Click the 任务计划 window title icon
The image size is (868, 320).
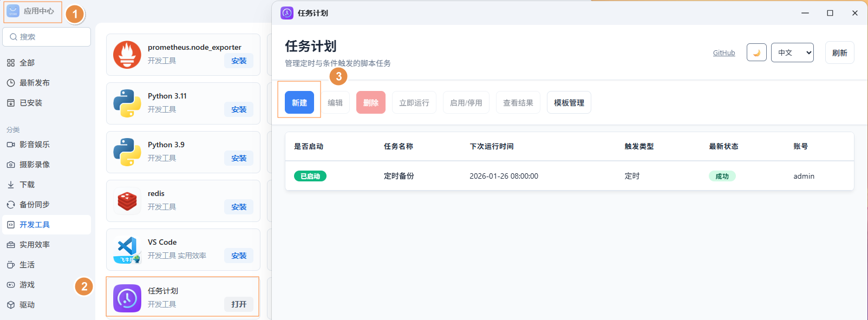click(x=287, y=13)
